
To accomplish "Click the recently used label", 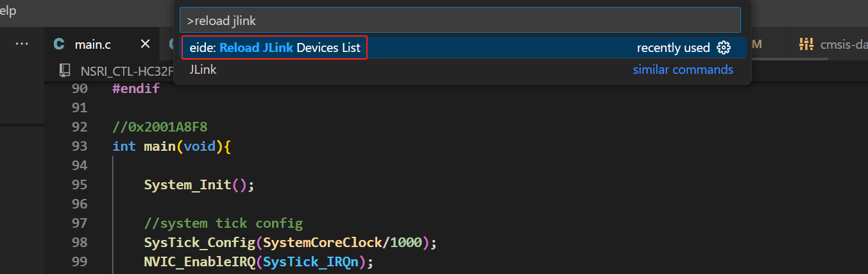I will 673,47.
